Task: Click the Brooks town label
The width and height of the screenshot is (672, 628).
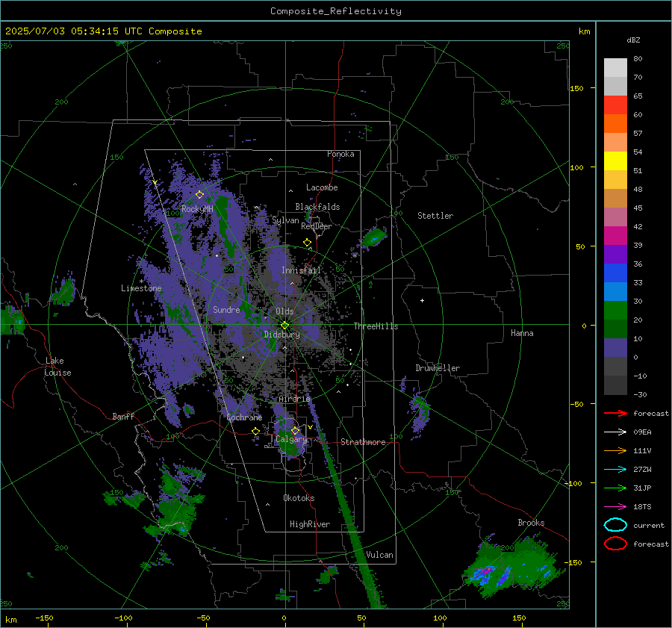Action: point(531,523)
